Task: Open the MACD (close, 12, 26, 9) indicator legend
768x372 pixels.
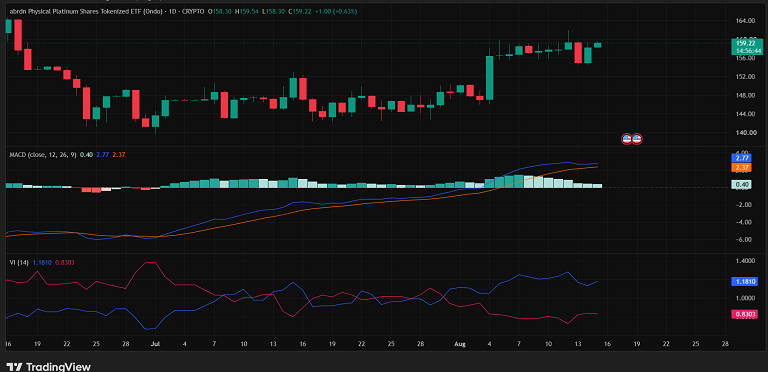Action: click(43, 155)
